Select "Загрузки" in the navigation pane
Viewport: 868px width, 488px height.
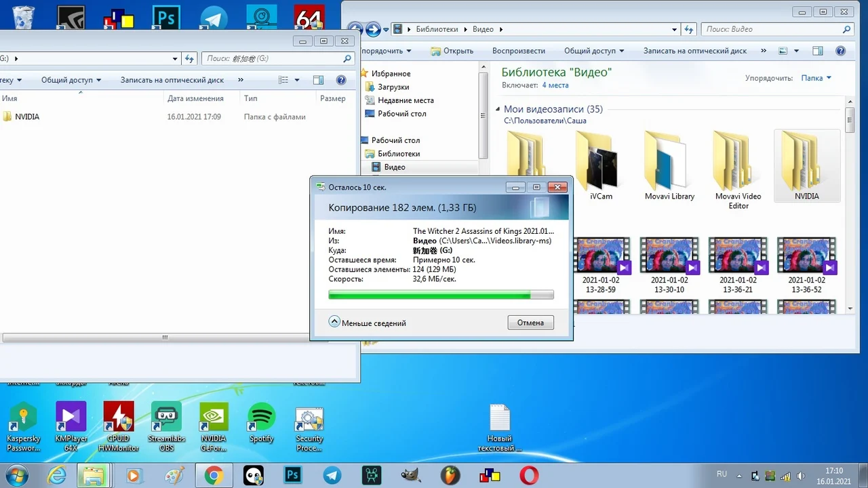click(x=393, y=87)
